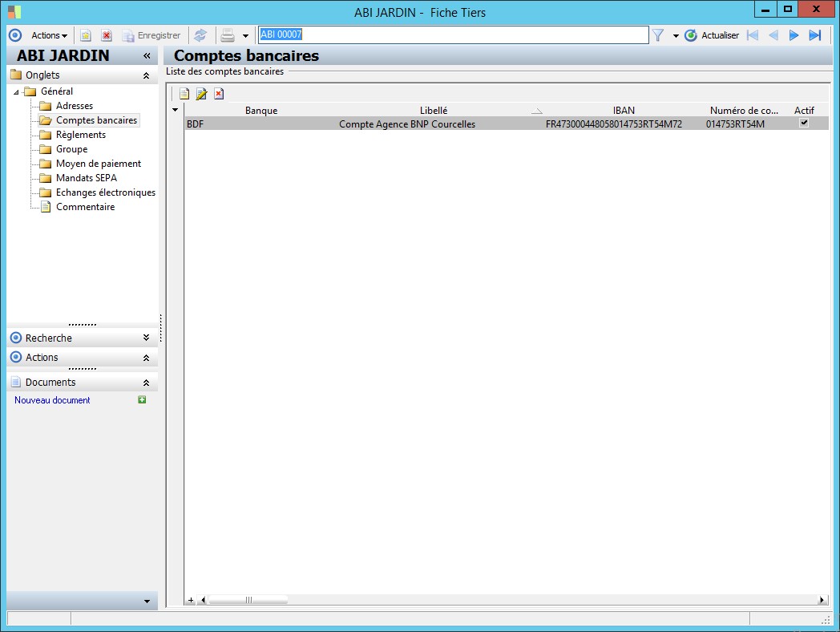Image resolution: width=840 pixels, height=632 pixels.
Task: Sort by the Actif column header
Action: [804, 111]
